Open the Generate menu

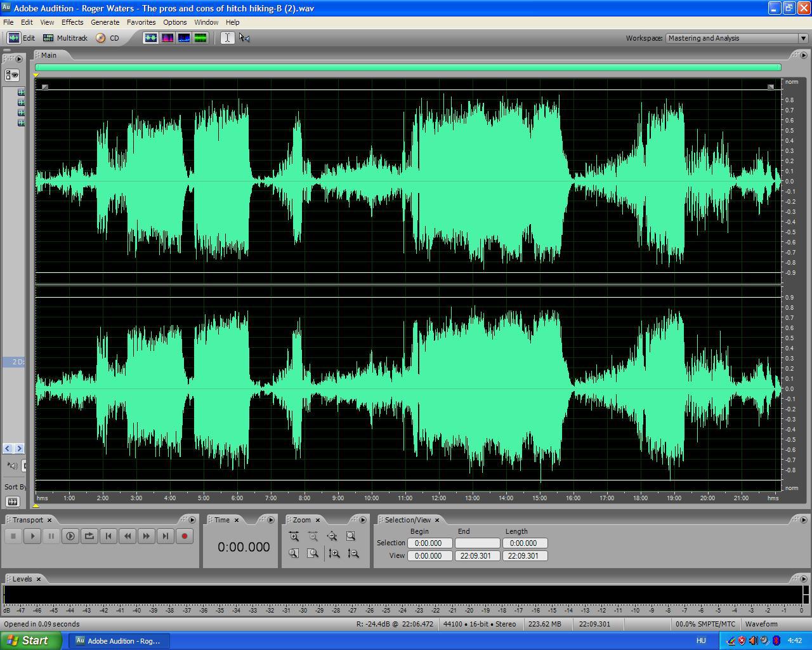pyautogui.click(x=105, y=22)
